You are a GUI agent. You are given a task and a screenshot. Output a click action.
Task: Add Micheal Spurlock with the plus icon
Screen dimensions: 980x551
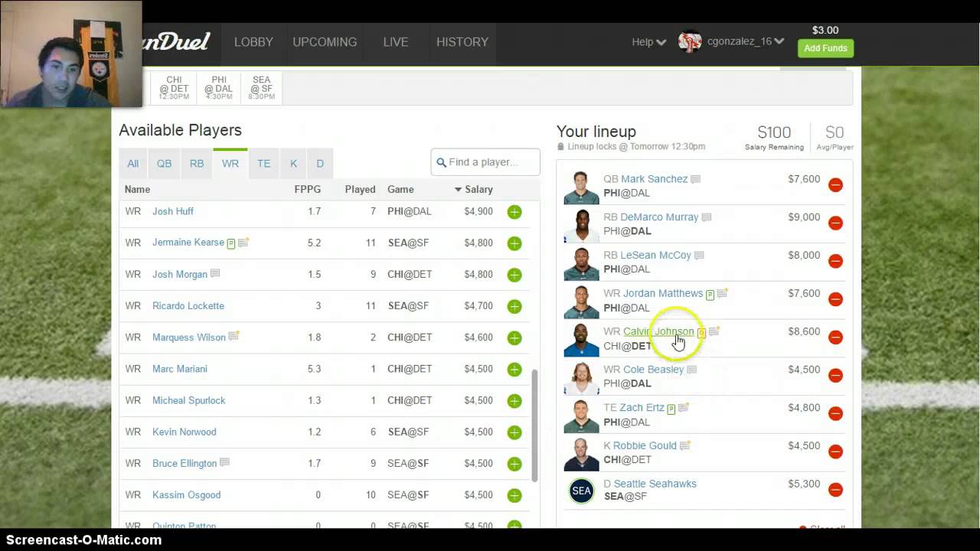pyautogui.click(x=514, y=401)
